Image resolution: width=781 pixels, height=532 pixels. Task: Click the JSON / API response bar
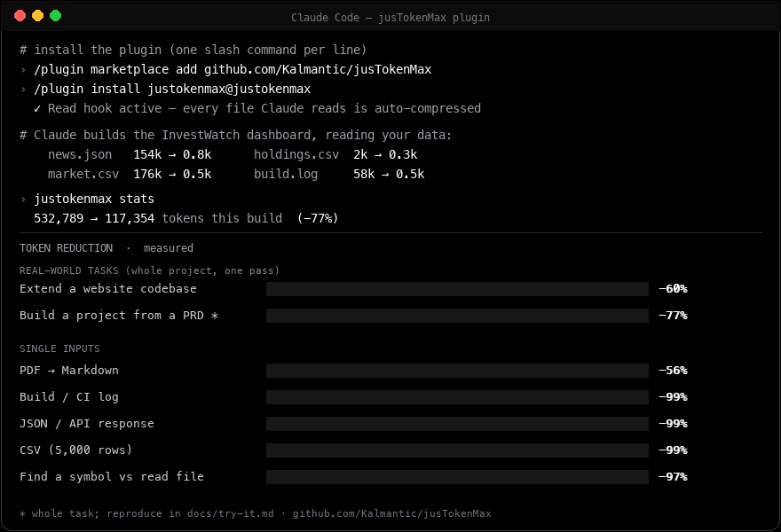[457, 424]
